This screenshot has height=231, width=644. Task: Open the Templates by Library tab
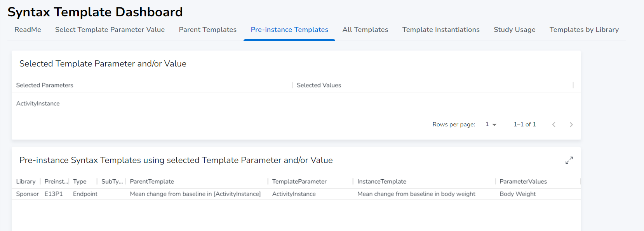point(584,30)
